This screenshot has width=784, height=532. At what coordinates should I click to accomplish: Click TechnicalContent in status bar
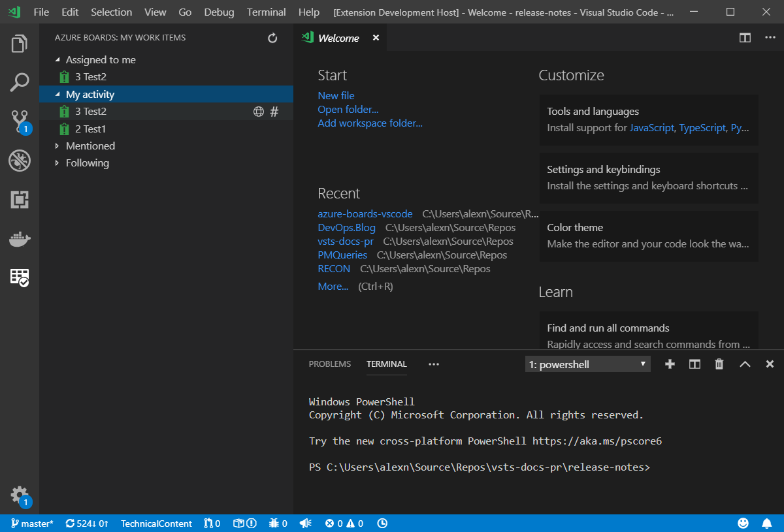[156, 524]
